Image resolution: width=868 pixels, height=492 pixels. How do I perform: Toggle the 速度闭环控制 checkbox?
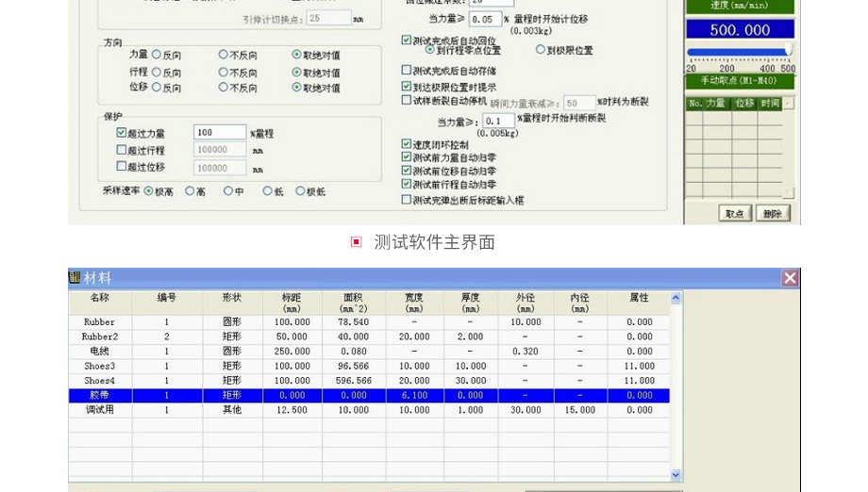(407, 144)
